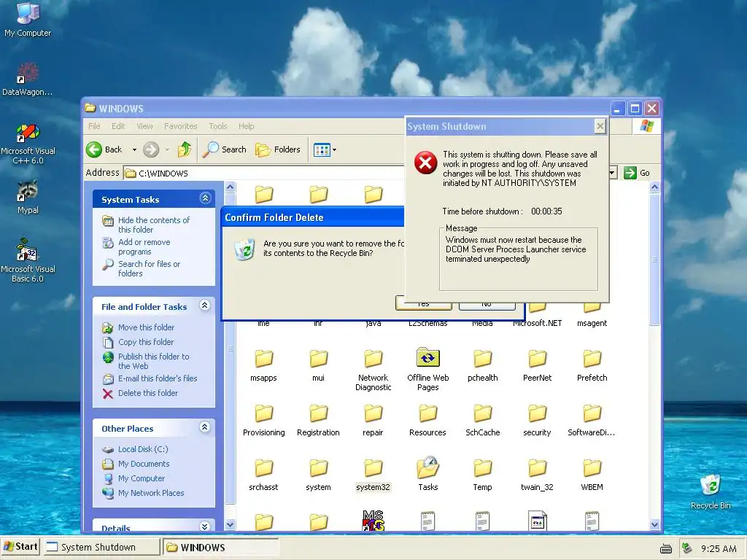Select the Mypal raccoon desktop icon
The height and width of the screenshot is (560, 747).
[x=28, y=197]
